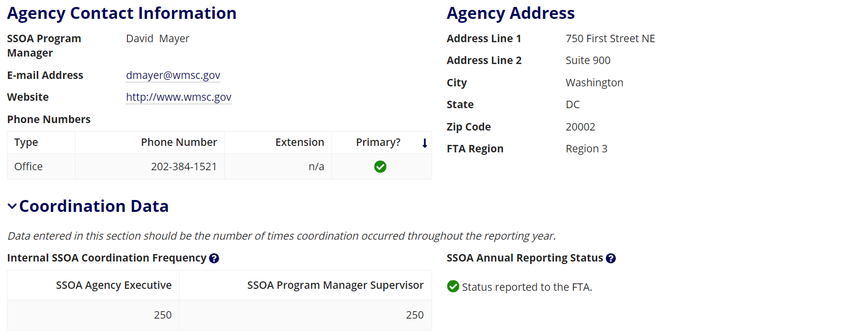Sort by Extension column header

pyautogui.click(x=300, y=142)
